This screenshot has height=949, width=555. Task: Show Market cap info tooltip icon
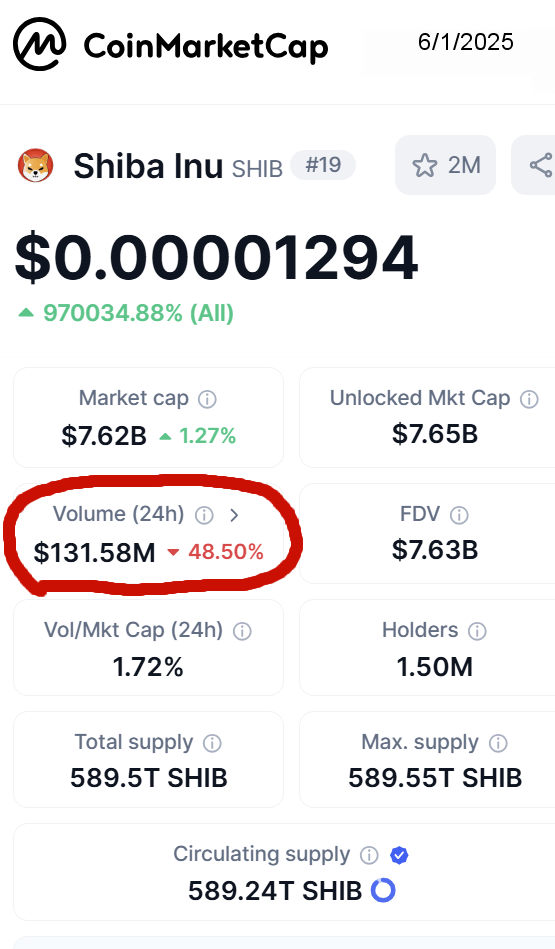pos(208,399)
